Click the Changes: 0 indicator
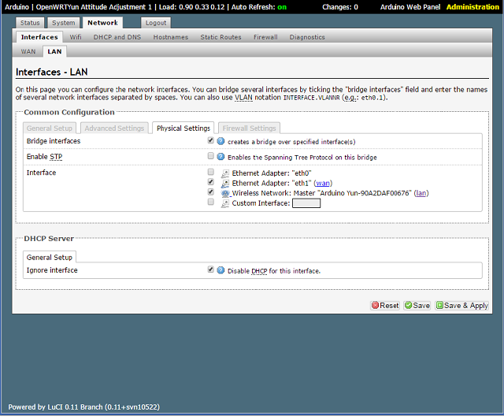This screenshot has width=504, height=420. 340,7
